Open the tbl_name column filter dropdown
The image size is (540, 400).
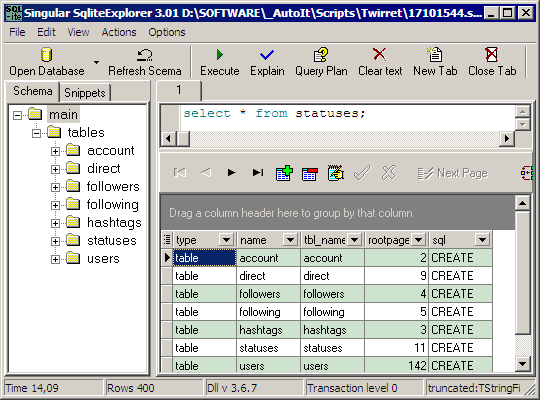pyautogui.click(x=354, y=239)
